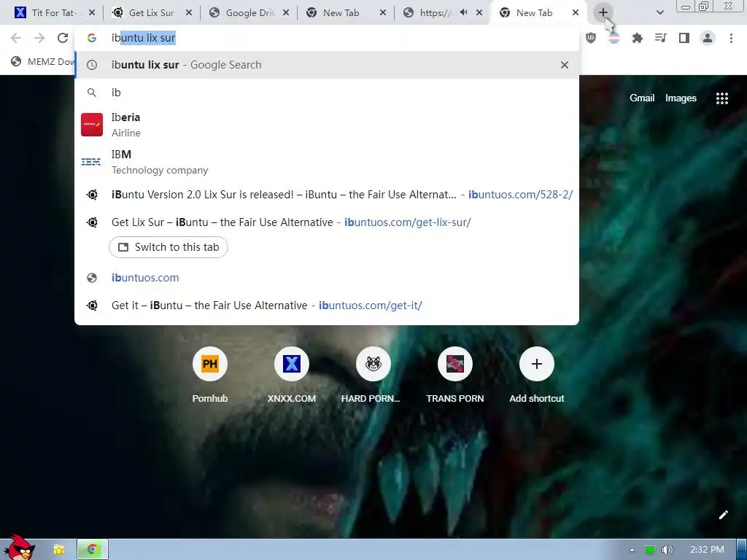Viewport: 747px width, 560px height.
Task: Close the 'Google Dri' tab
Action: (x=286, y=12)
